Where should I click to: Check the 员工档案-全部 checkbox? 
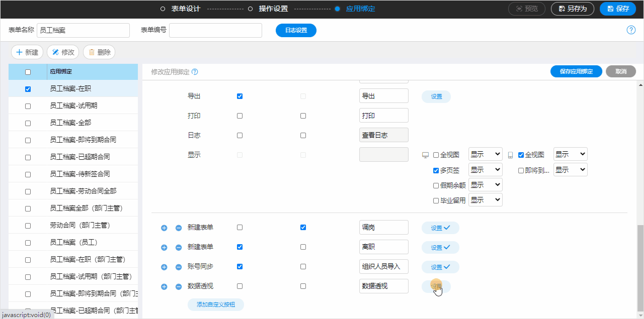(x=28, y=123)
